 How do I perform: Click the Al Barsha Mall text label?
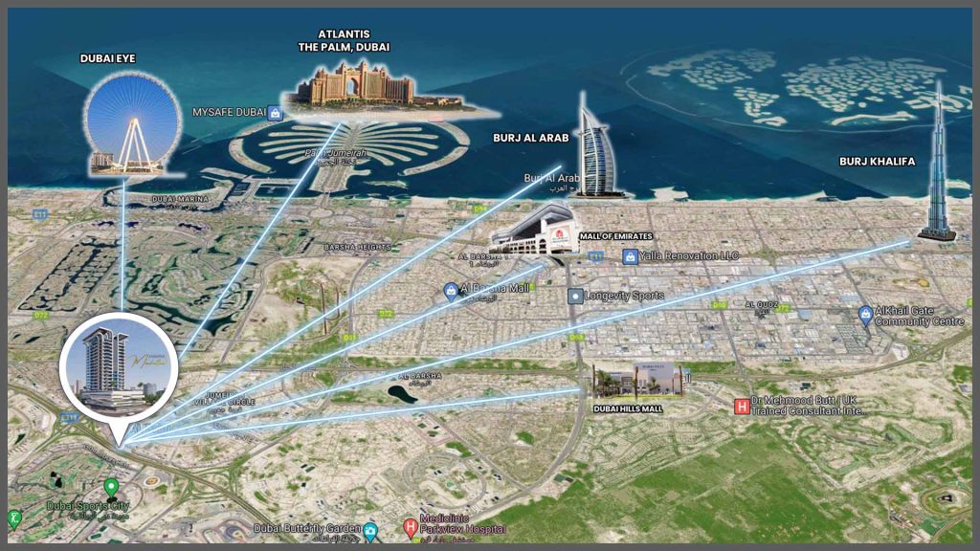coord(495,288)
